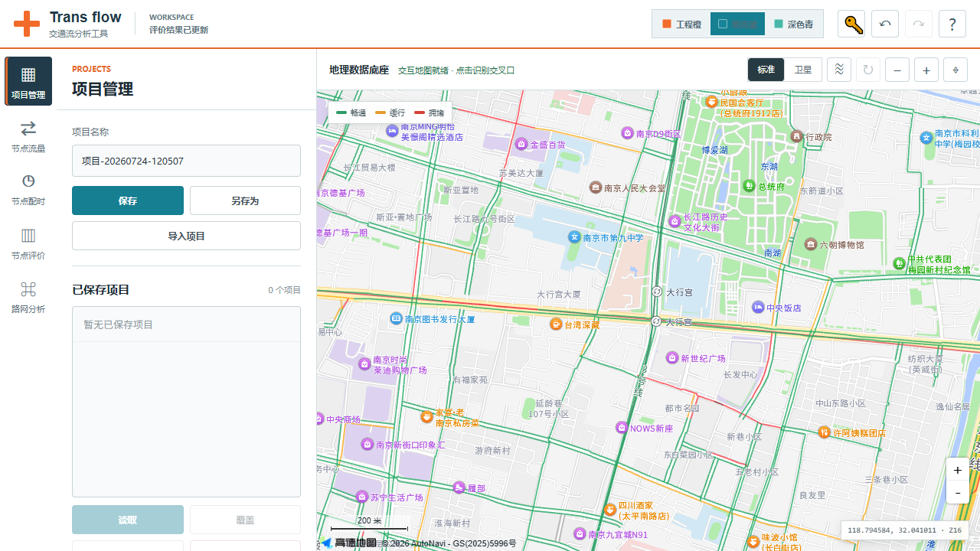Toggle the wavy traffic layer icon

(839, 70)
